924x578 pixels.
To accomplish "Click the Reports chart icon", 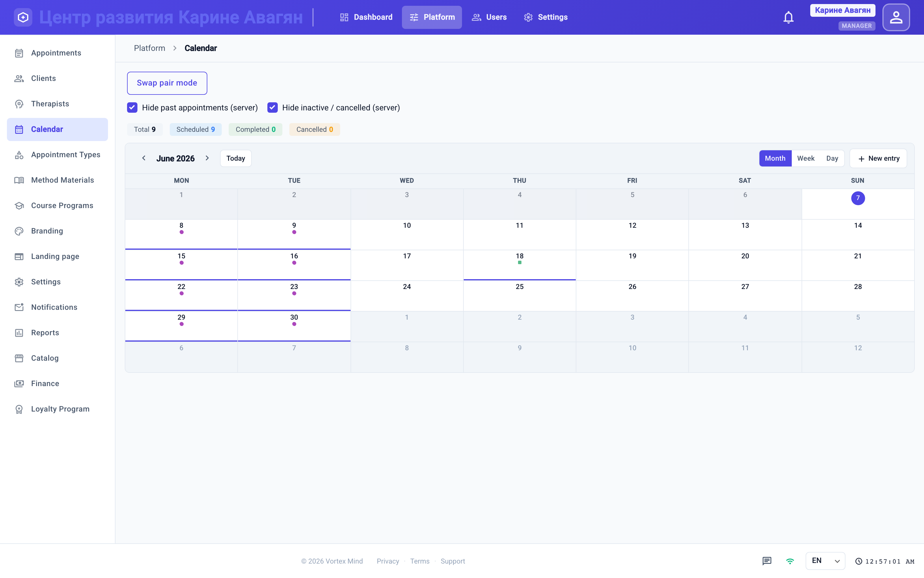I will (19, 333).
